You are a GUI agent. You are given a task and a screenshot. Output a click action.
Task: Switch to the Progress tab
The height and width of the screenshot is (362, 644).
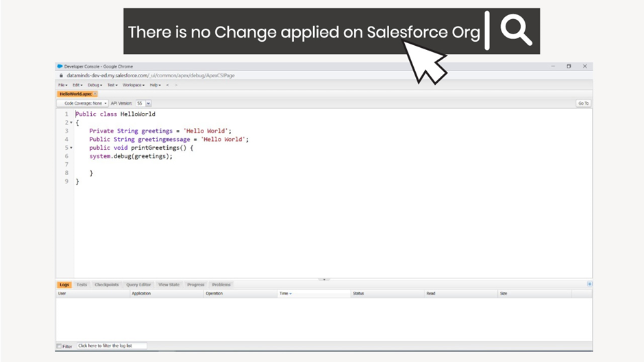195,285
